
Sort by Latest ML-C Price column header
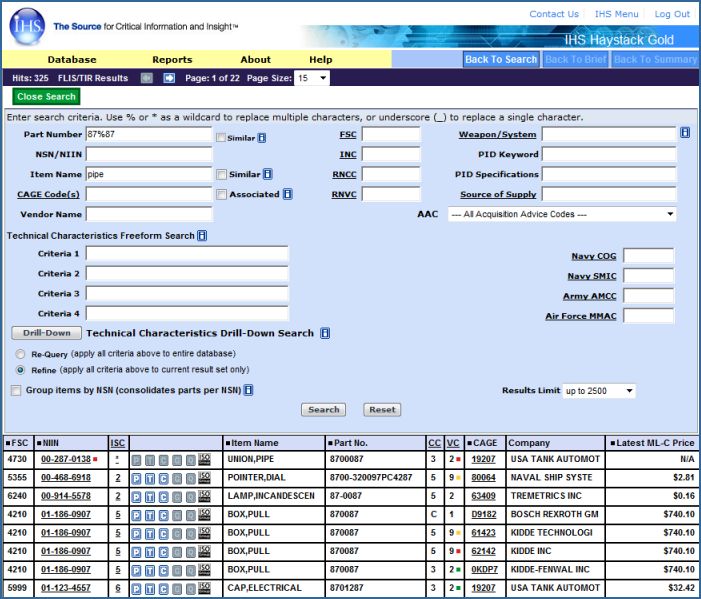pos(652,443)
